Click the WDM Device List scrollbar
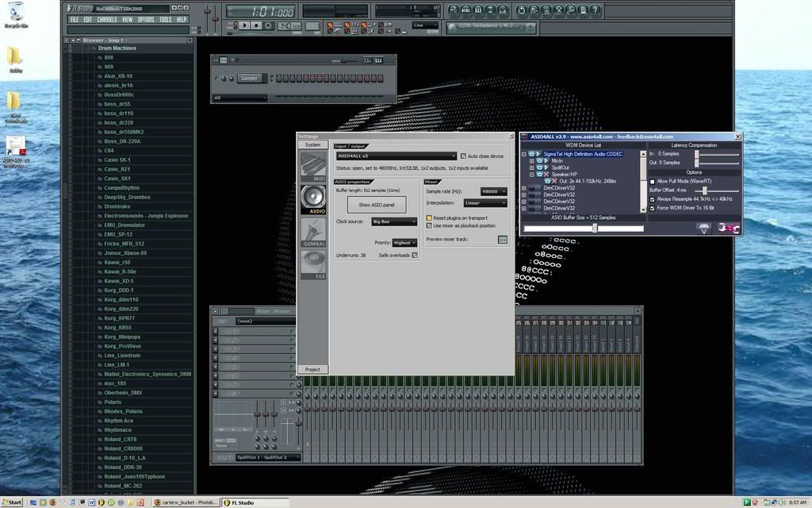Image resolution: width=812 pixels, height=508 pixels. 644,182
